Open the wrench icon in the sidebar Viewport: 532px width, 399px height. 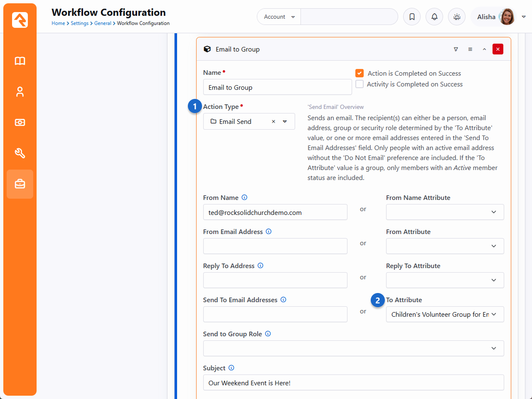click(20, 153)
